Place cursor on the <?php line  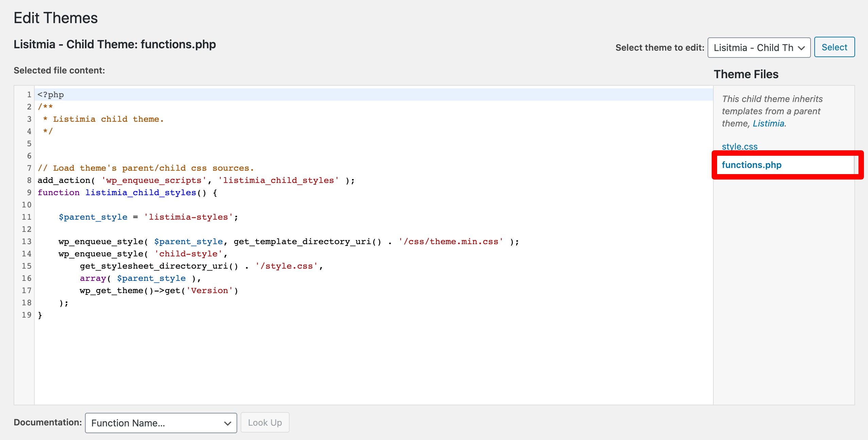pos(51,95)
